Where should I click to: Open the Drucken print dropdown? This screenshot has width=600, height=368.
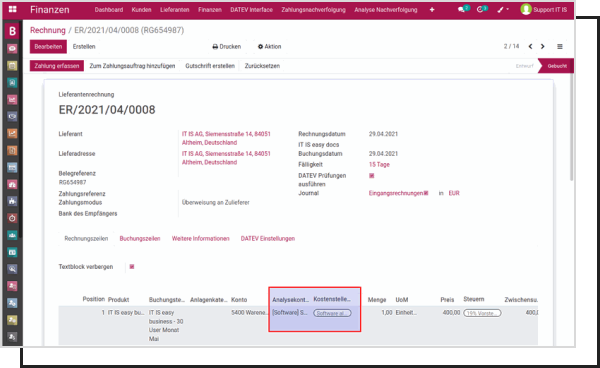click(x=227, y=47)
